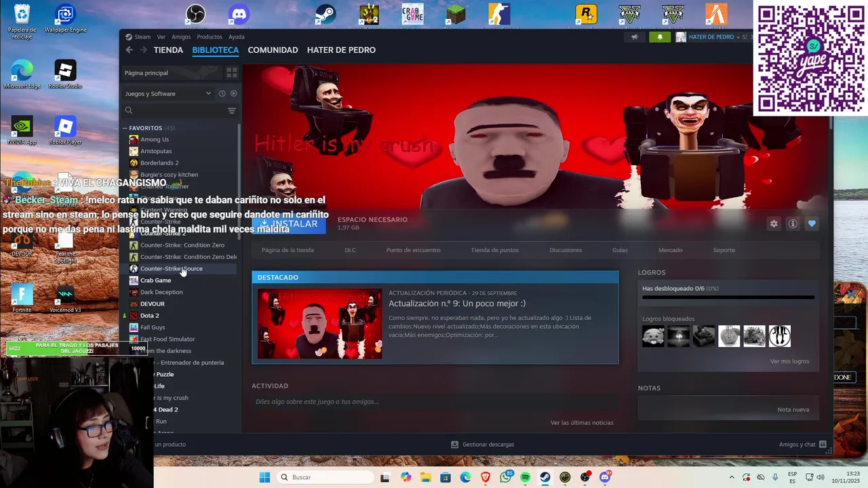Open the Juegos y Software dropdown
868x488 pixels.
pyautogui.click(x=168, y=94)
